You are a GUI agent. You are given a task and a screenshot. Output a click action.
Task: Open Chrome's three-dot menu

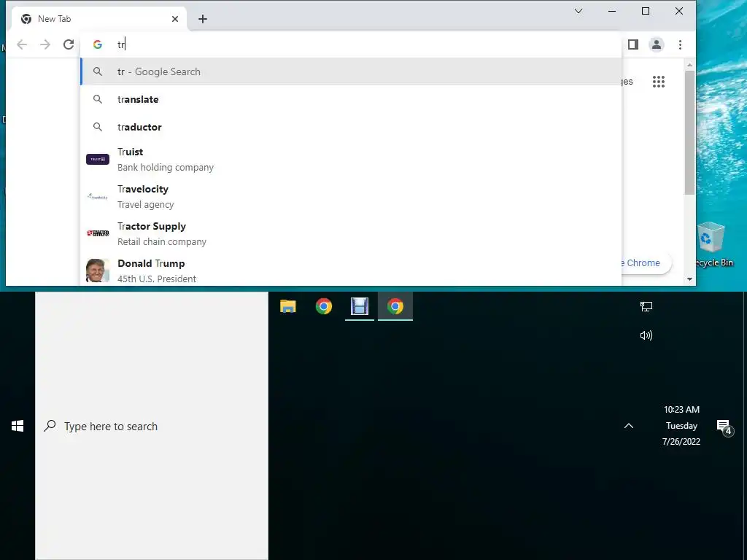pyautogui.click(x=681, y=44)
